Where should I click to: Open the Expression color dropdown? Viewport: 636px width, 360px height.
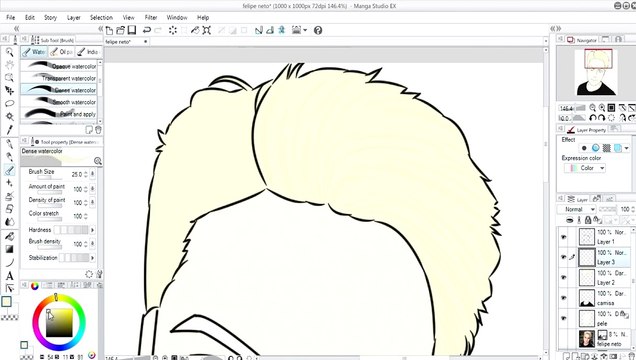(585, 168)
